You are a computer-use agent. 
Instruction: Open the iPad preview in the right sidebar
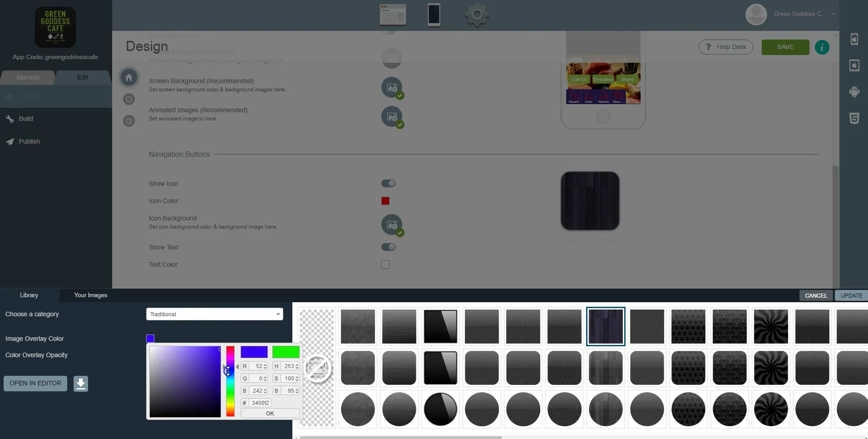(855, 65)
